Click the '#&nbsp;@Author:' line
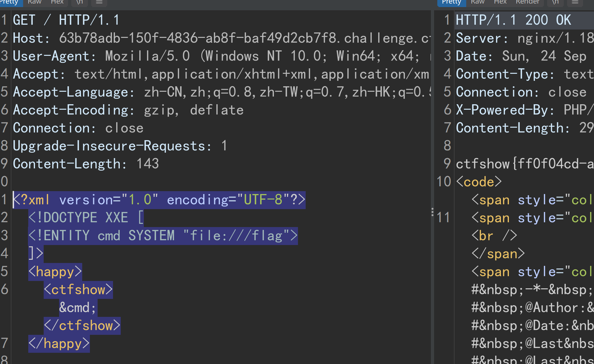Viewport: 594px width, 364px height. point(532,308)
